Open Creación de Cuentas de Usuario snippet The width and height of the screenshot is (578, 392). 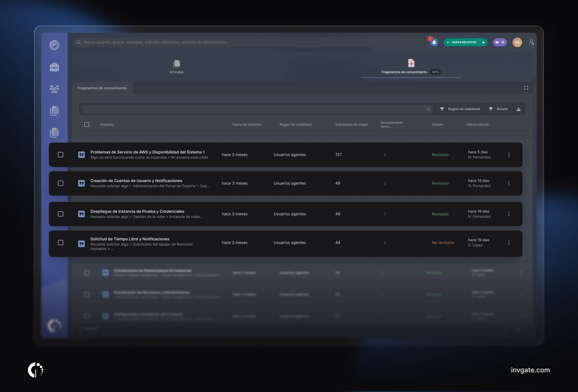(x=136, y=181)
